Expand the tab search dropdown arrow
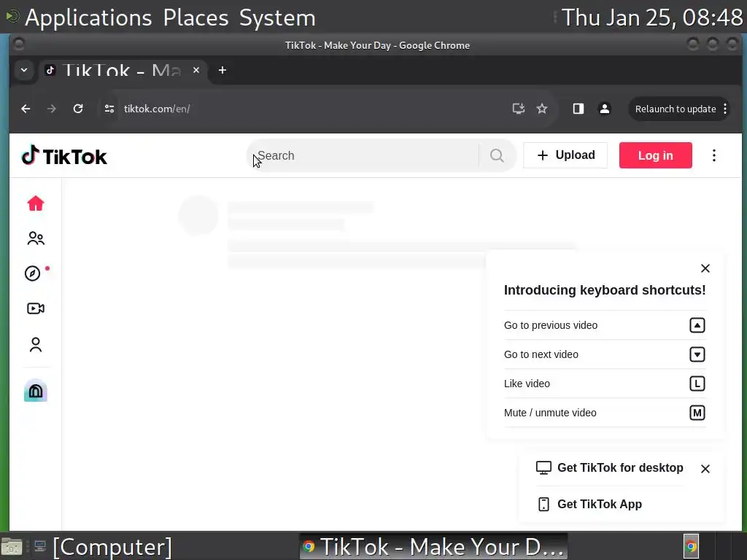The width and height of the screenshot is (747, 560). 24,71
